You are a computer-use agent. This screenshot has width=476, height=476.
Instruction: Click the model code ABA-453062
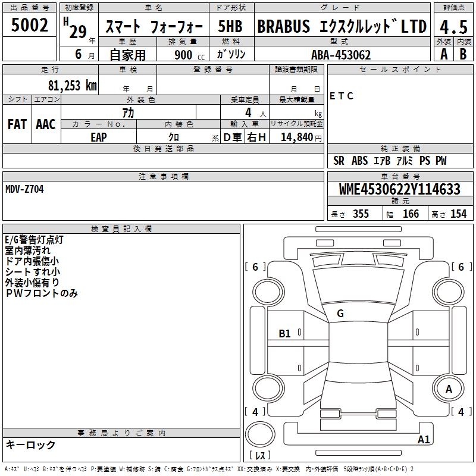pos(341,55)
